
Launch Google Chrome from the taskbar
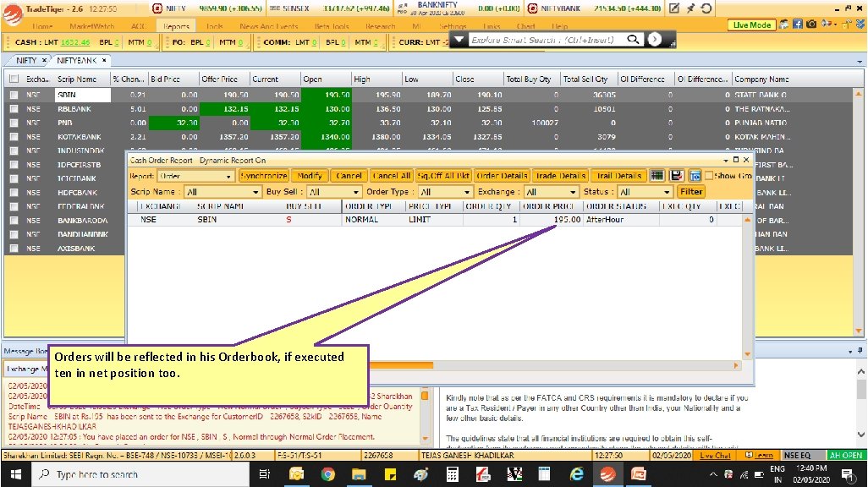(x=327, y=474)
